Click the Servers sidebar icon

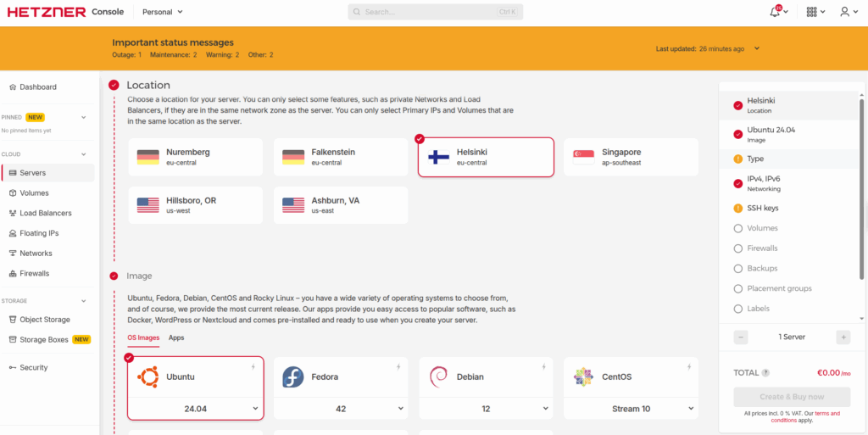(x=14, y=173)
